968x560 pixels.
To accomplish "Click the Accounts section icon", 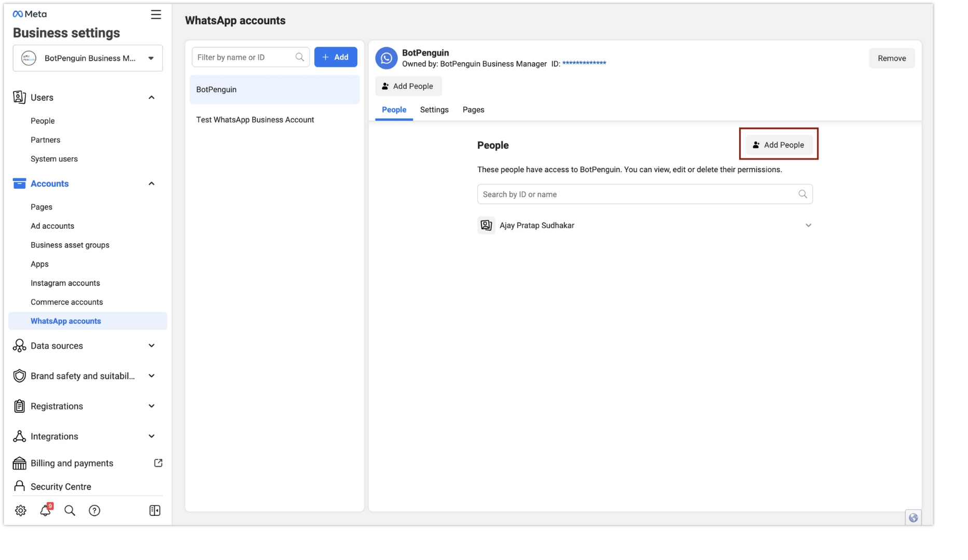I will (x=19, y=184).
